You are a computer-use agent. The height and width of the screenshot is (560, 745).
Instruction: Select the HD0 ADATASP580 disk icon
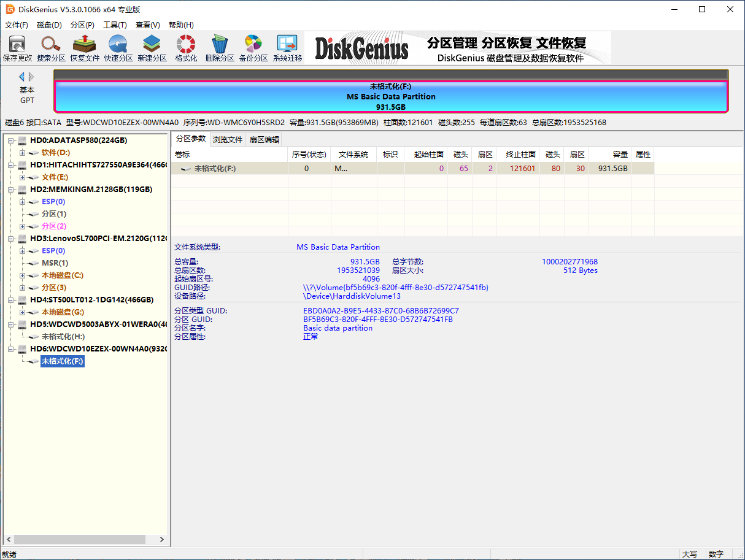[23, 140]
